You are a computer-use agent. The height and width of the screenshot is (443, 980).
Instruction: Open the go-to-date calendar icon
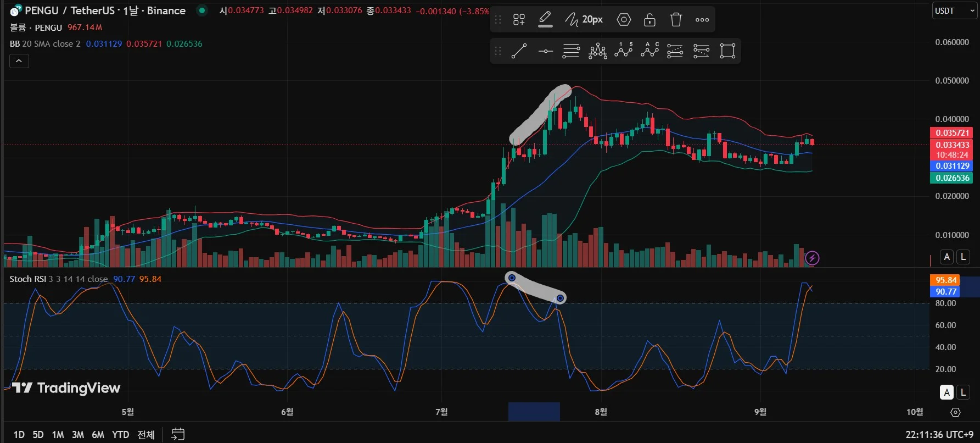tap(178, 434)
